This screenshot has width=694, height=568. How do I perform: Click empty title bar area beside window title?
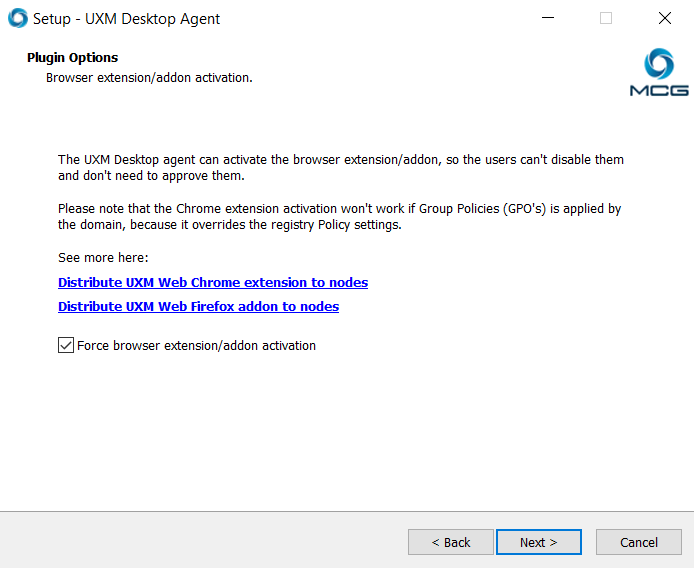pyautogui.click(x=380, y=18)
